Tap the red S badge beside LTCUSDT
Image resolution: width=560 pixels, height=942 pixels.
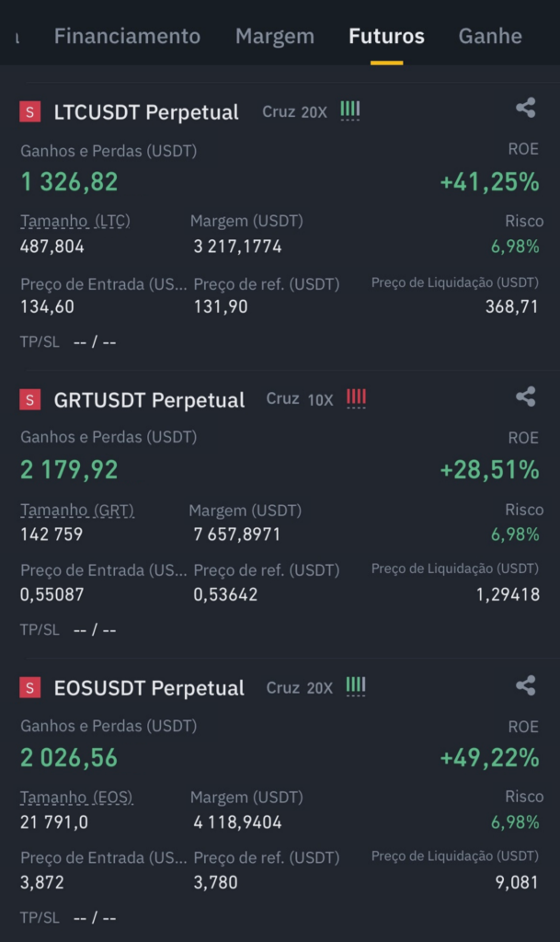30,111
